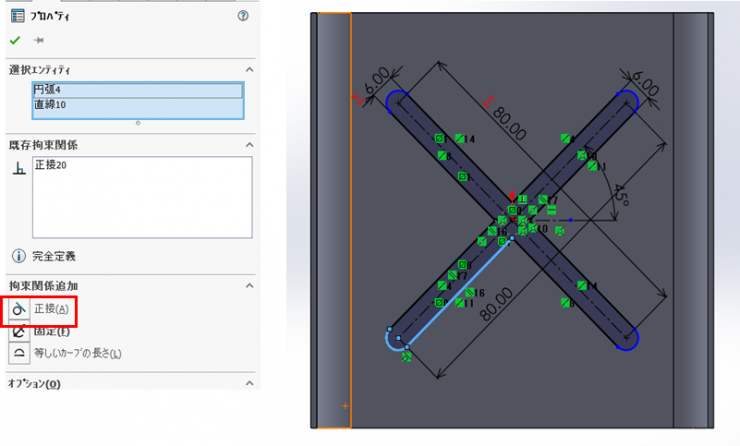Click the プロパティ panel header icon
This screenshot has width=740, height=446.
18,16
